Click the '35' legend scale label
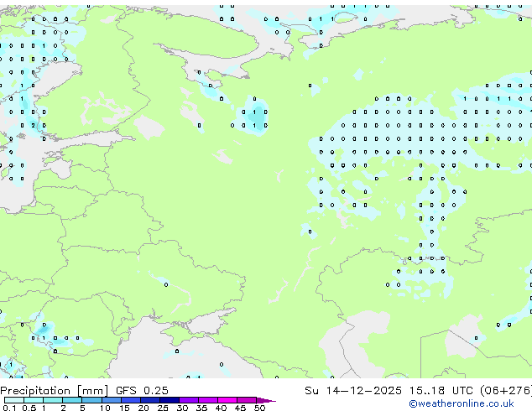This screenshot has width=532, height=411. pos(201,408)
